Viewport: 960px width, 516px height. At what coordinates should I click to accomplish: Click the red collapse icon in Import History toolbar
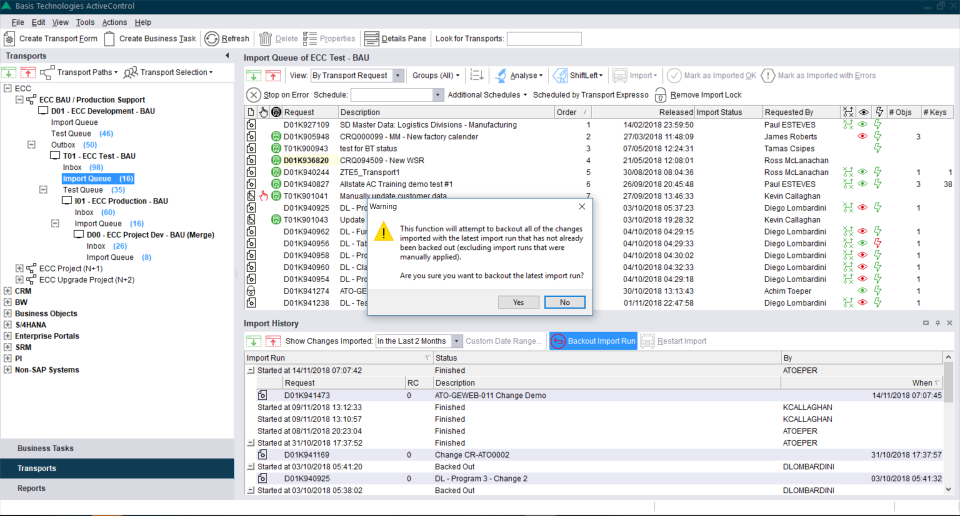[x=273, y=341]
